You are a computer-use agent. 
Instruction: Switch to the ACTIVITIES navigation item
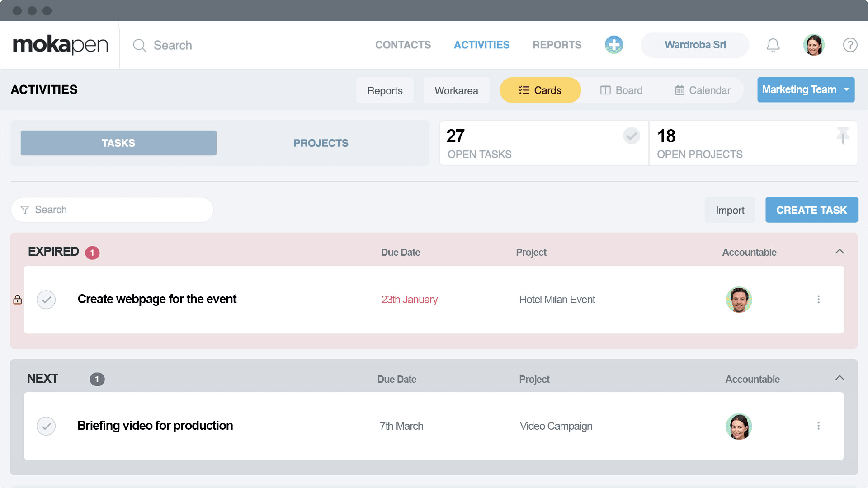[x=481, y=45]
